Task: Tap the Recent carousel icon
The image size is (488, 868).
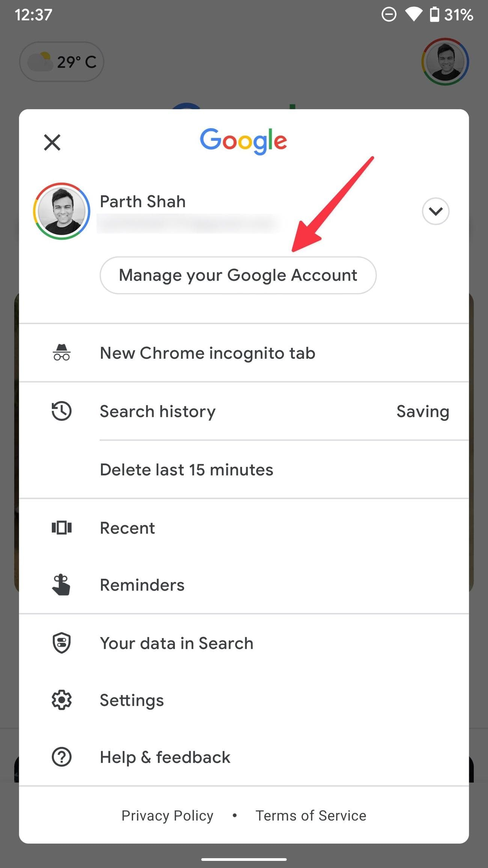Action: [x=62, y=528]
